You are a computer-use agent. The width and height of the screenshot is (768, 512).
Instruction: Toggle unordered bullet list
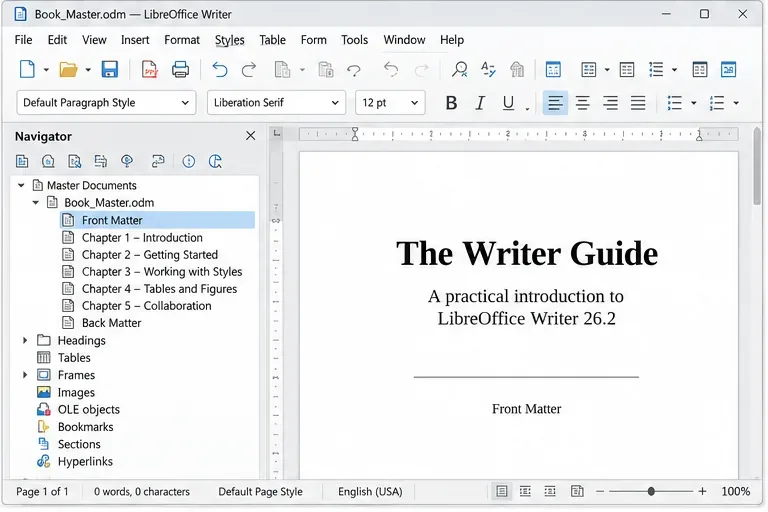click(x=674, y=103)
